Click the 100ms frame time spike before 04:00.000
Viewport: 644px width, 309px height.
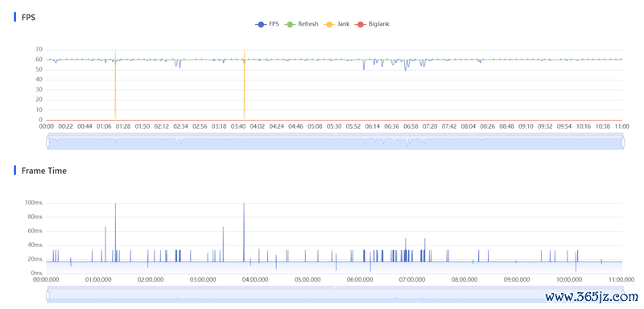[x=244, y=233]
